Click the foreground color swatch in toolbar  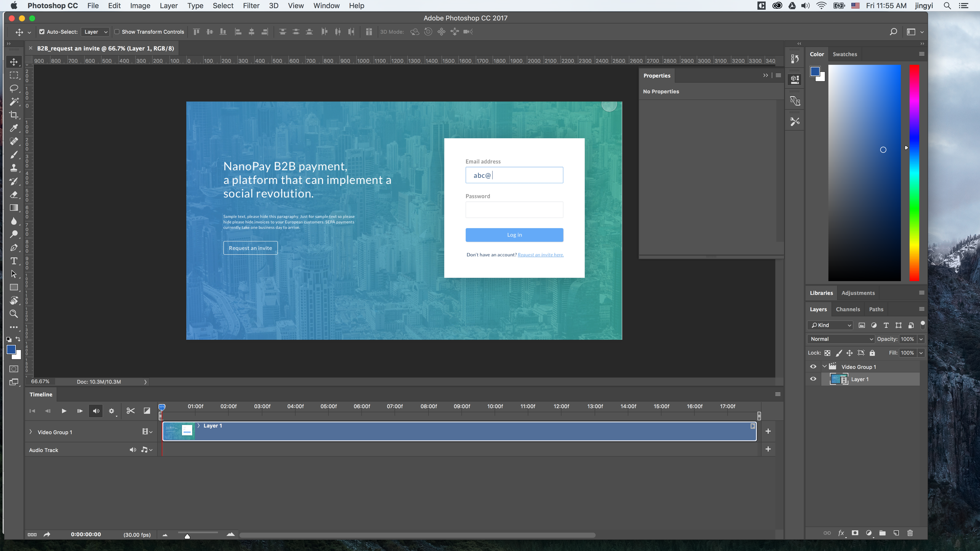(11, 349)
